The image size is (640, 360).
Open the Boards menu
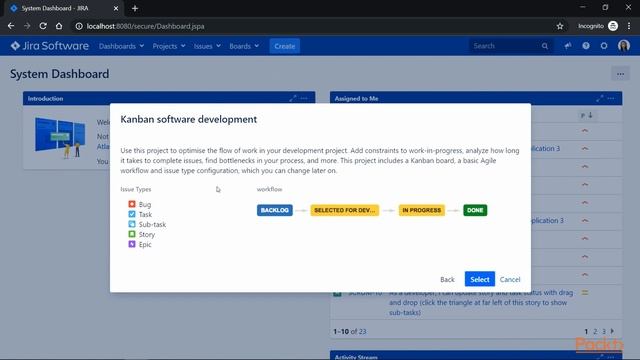(244, 46)
